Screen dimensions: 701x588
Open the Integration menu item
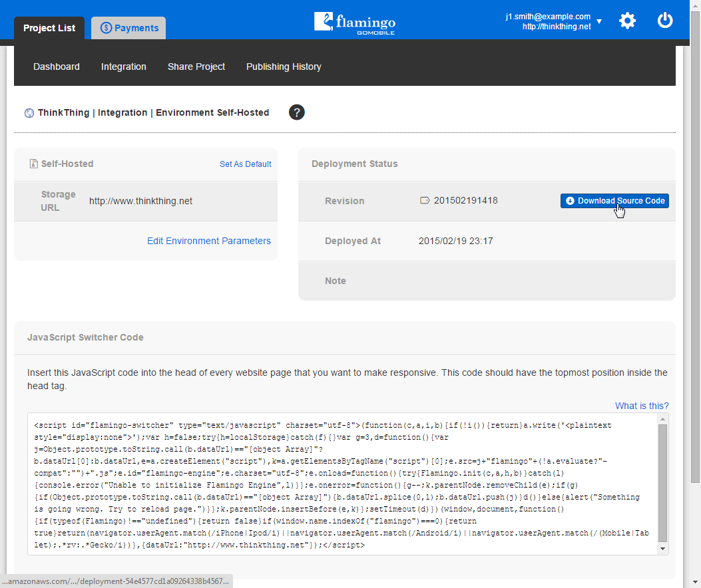[x=123, y=67]
